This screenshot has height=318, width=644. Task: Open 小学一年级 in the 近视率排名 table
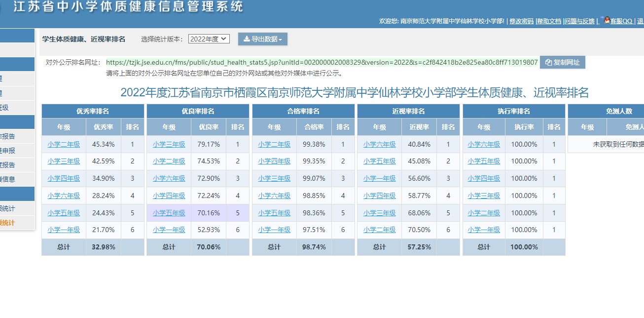[x=379, y=178]
